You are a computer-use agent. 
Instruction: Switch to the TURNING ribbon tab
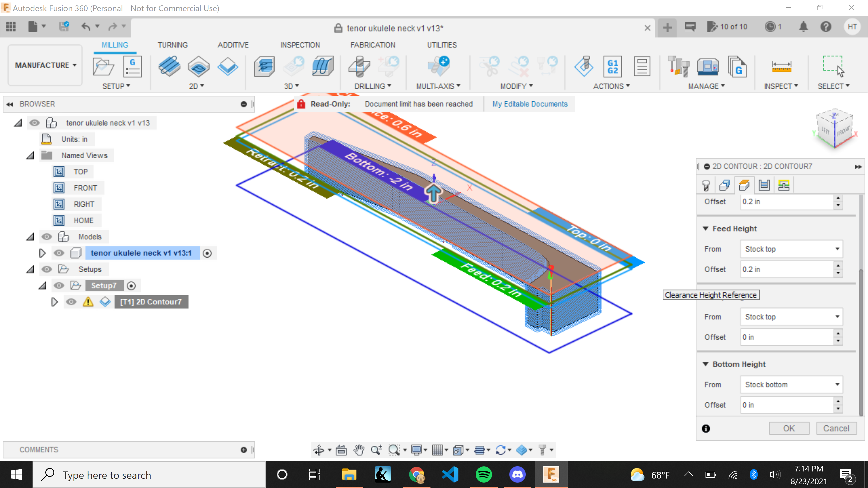coord(173,44)
